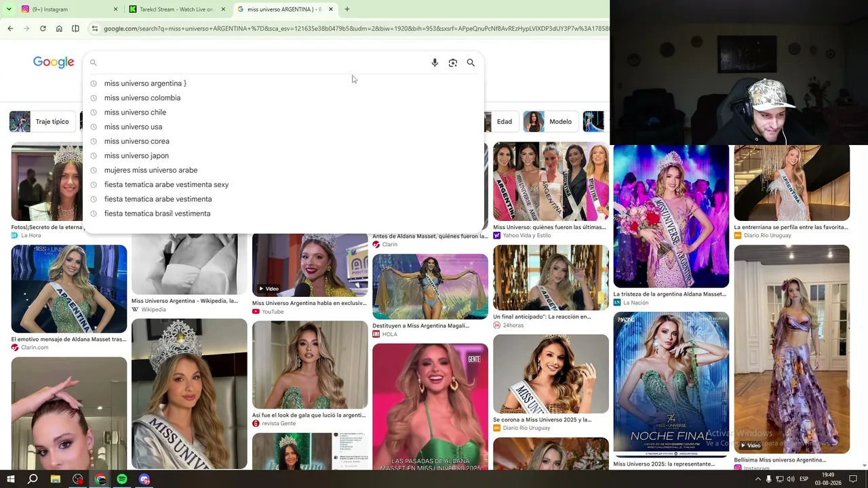Open the Chrome tab search dropdown
868x488 pixels.
click(x=8, y=9)
